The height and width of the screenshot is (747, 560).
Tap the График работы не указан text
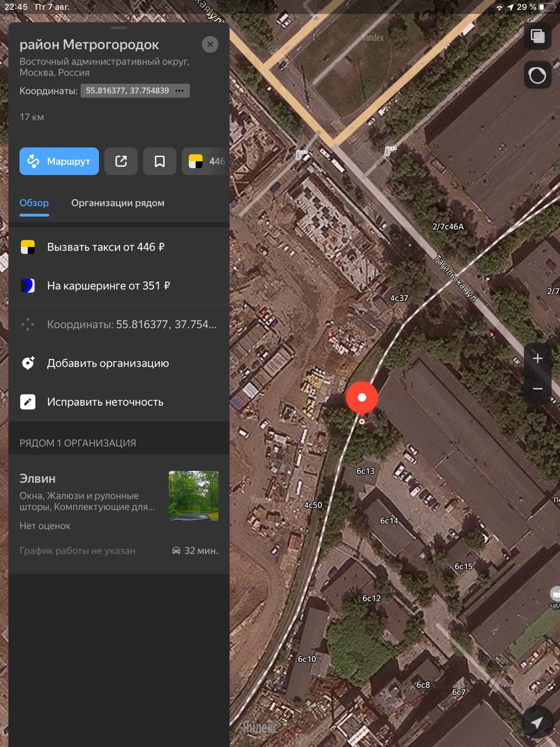click(78, 550)
